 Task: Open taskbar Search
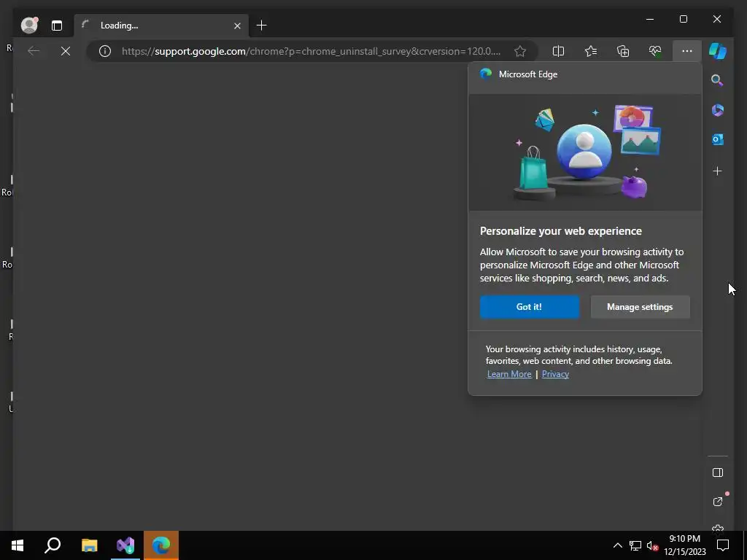[53, 545]
